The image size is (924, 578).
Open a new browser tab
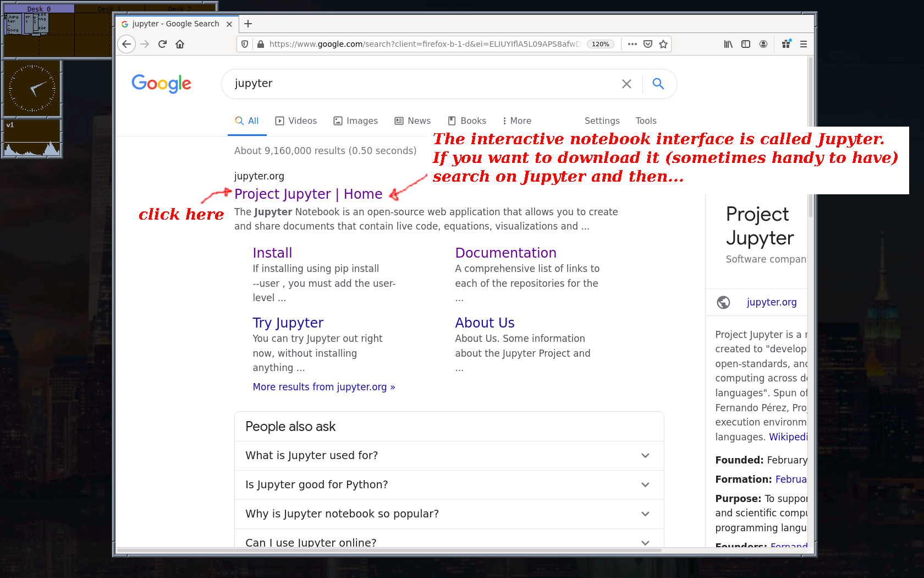click(x=248, y=24)
